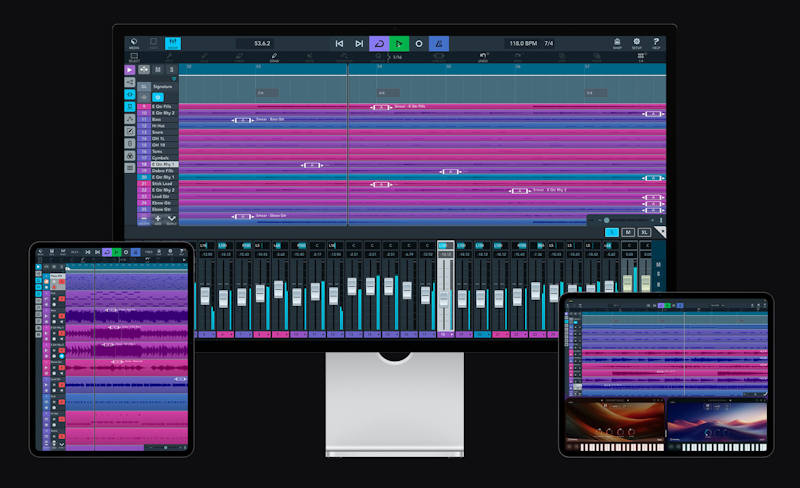Add a new track with Add

pyautogui.click(x=157, y=218)
